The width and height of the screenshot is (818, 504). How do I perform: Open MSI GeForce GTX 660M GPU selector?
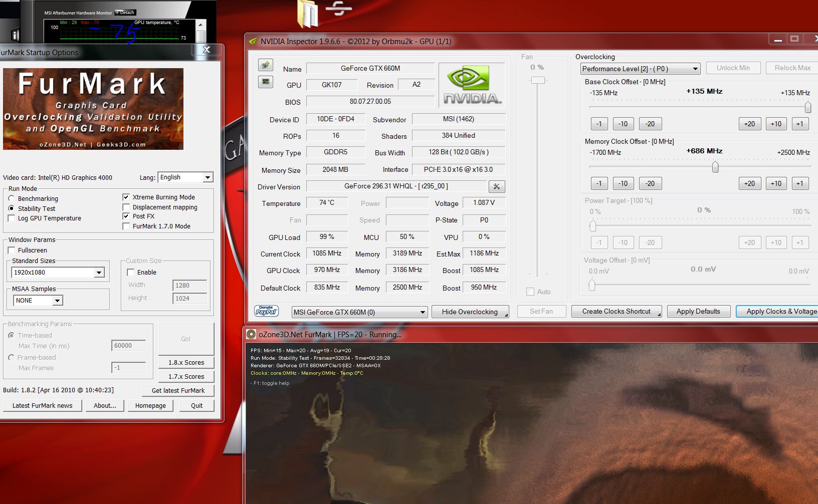point(359,312)
